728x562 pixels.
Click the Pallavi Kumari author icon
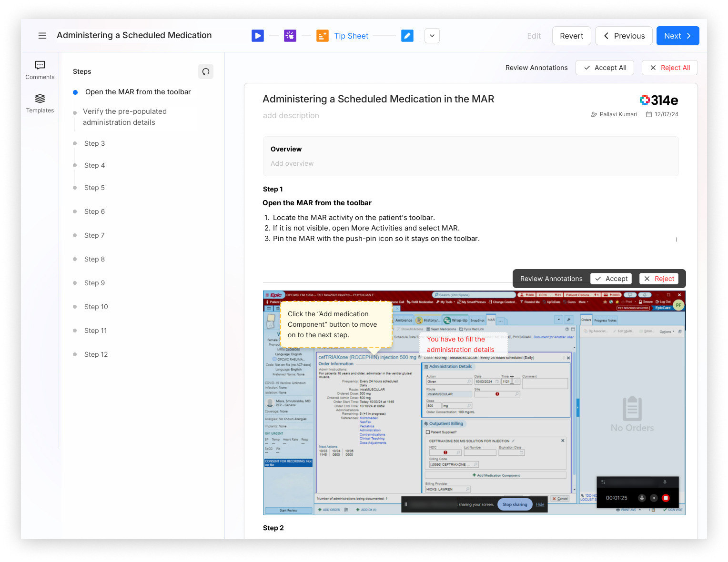pyautogui.click(x=594, y=114)
